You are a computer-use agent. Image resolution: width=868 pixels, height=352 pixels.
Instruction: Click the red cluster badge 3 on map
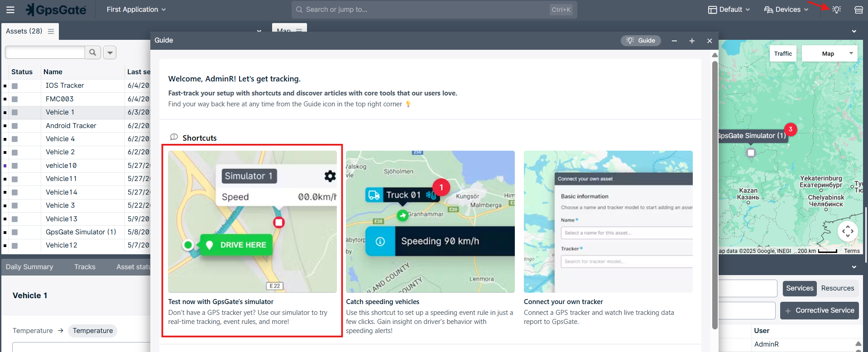[791, 129]
